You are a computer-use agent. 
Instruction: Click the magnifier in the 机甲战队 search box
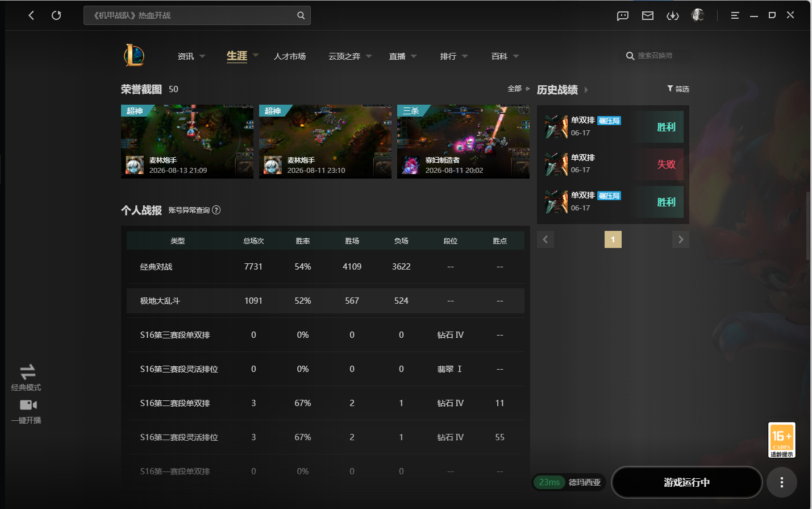click(x=301, y=15)
